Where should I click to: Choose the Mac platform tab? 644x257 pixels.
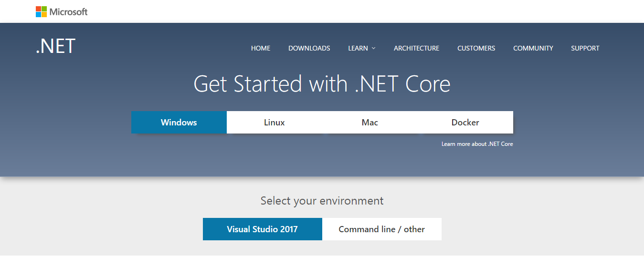(x=370, y=123)
